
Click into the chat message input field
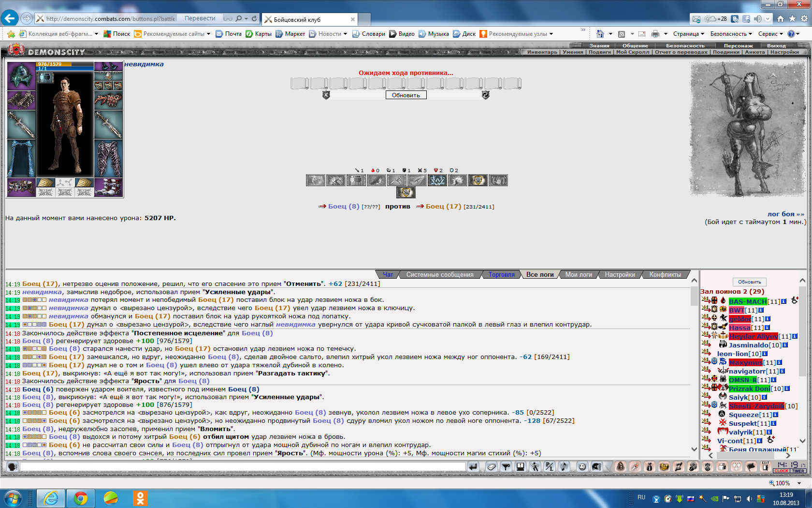point(243,467)
